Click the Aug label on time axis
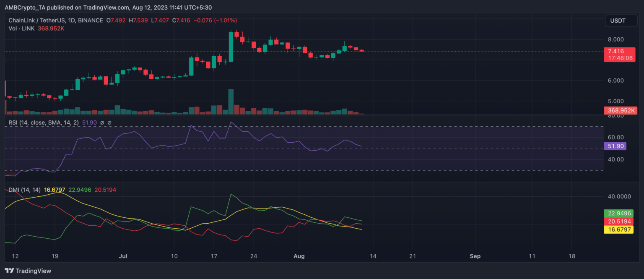 [299, 256]
